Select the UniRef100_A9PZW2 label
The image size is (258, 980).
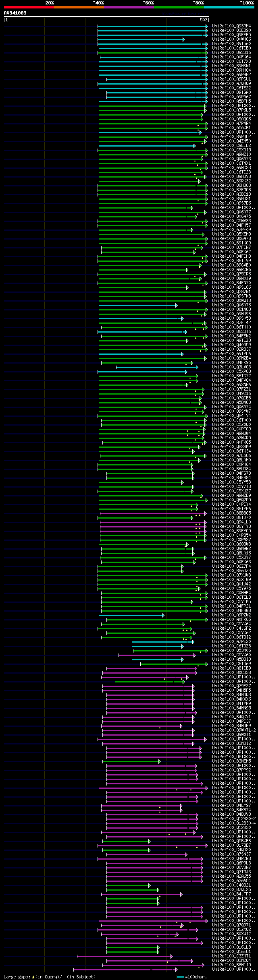(231, 615)
